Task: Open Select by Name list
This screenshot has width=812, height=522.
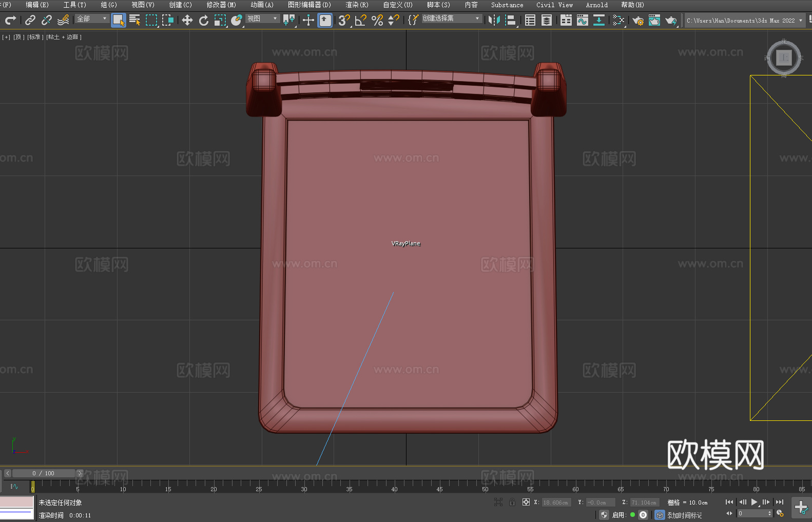Action: 135,20
